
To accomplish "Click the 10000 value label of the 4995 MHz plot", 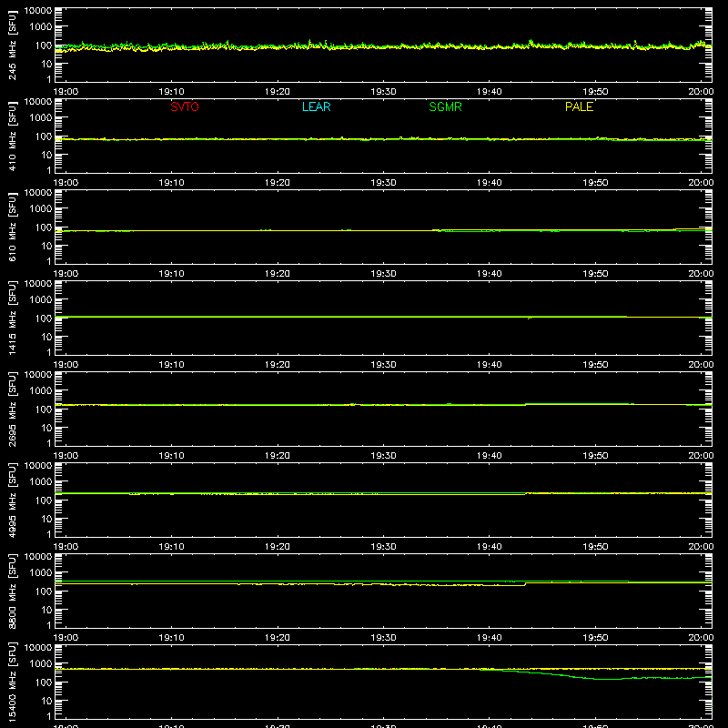I will pyautogui.click(x=38, y=466).
